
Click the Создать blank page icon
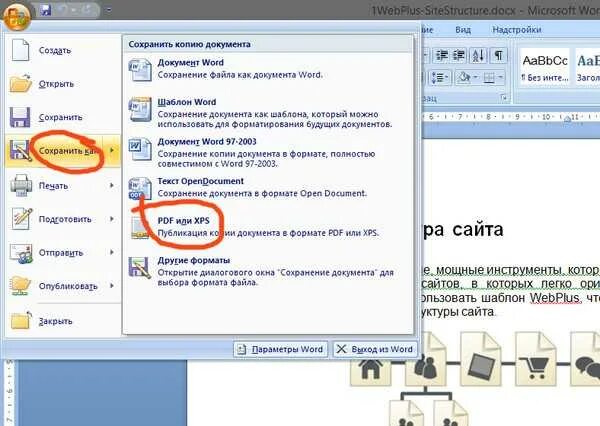[20, 50]
